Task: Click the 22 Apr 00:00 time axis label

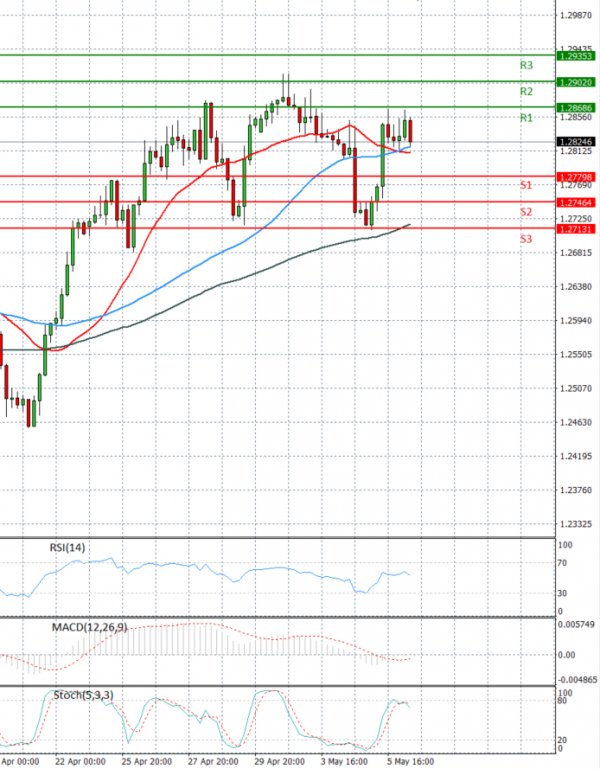Action: coord(80,762)
